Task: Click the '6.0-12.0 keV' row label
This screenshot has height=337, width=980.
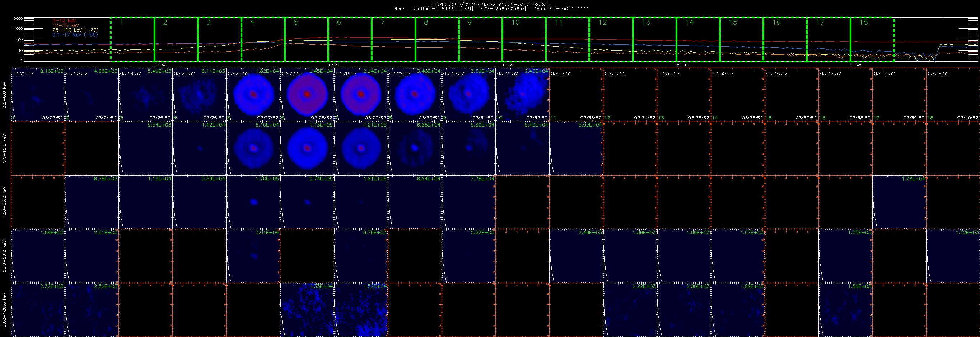Action: (4, 148)
